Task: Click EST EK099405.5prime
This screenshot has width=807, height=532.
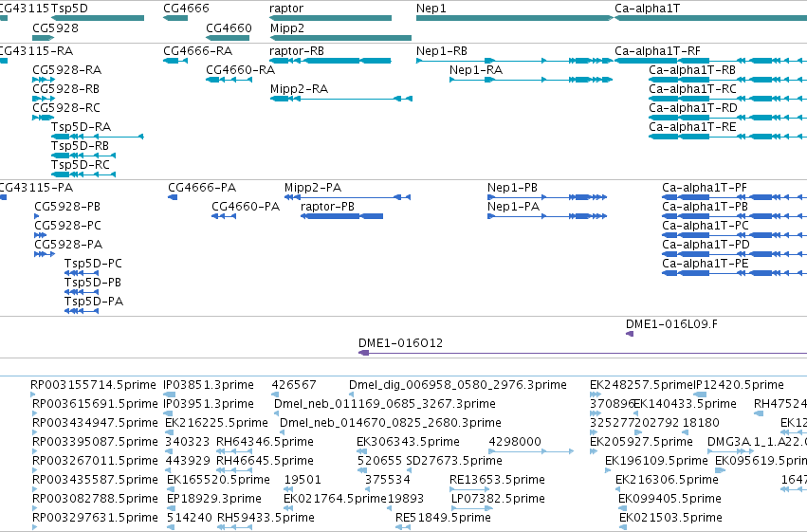Action: pos(669,500)
